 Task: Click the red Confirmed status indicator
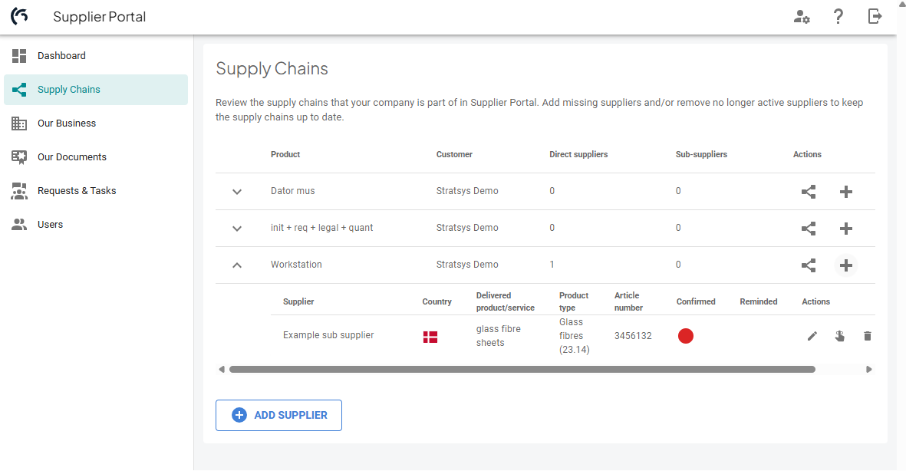click(686, 336)
